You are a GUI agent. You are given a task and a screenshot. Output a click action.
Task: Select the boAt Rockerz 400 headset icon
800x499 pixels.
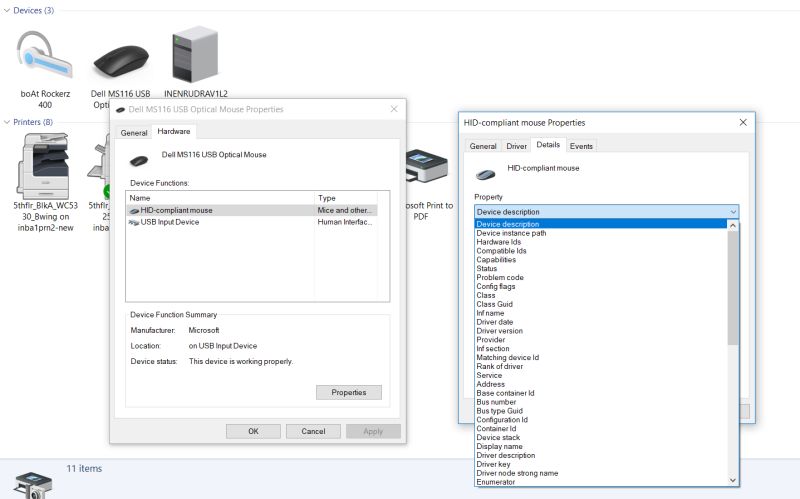(45, 55)
